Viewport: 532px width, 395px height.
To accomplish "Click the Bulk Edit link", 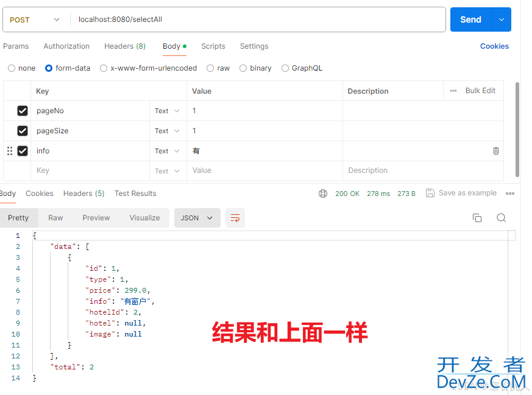I will click(480, 91).
